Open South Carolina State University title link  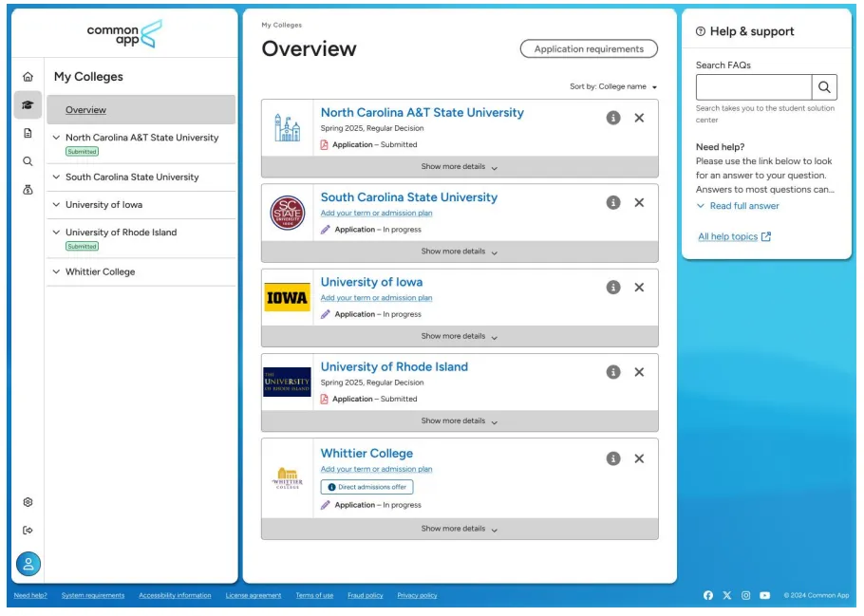coord(409,197)
